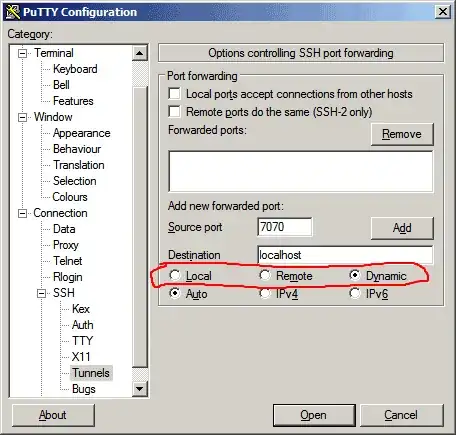456x435 pixels.
Task: Open the X11 category
Action: point(81,357)
